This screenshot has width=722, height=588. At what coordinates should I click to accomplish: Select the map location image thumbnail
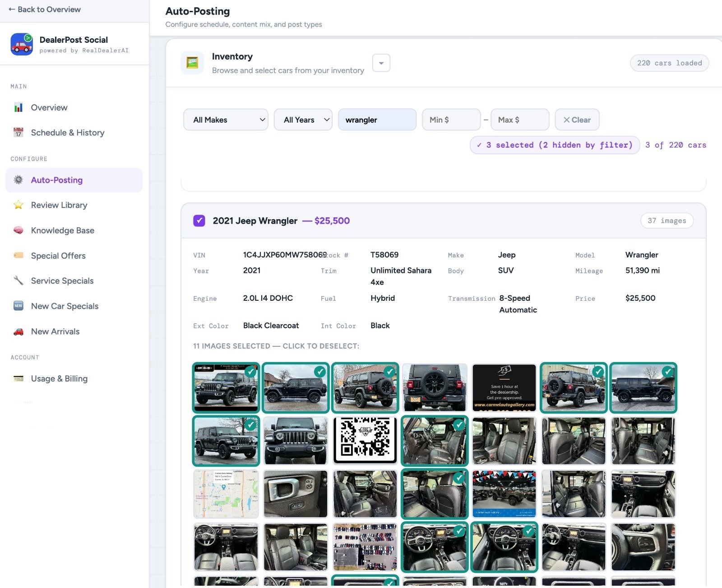click(x=226, y=494)
